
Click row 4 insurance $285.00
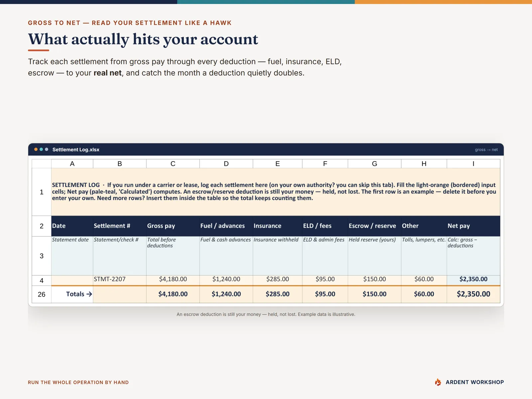click(278, 280)
